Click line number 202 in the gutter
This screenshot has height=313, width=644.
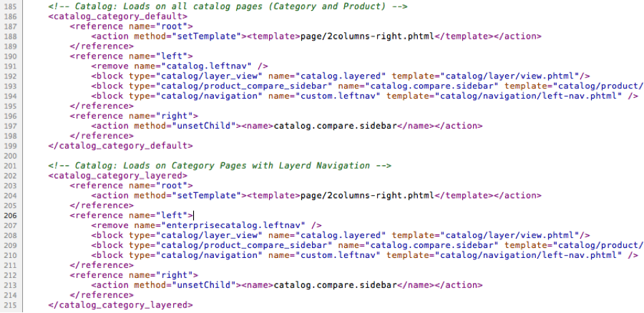pos(9,176)
